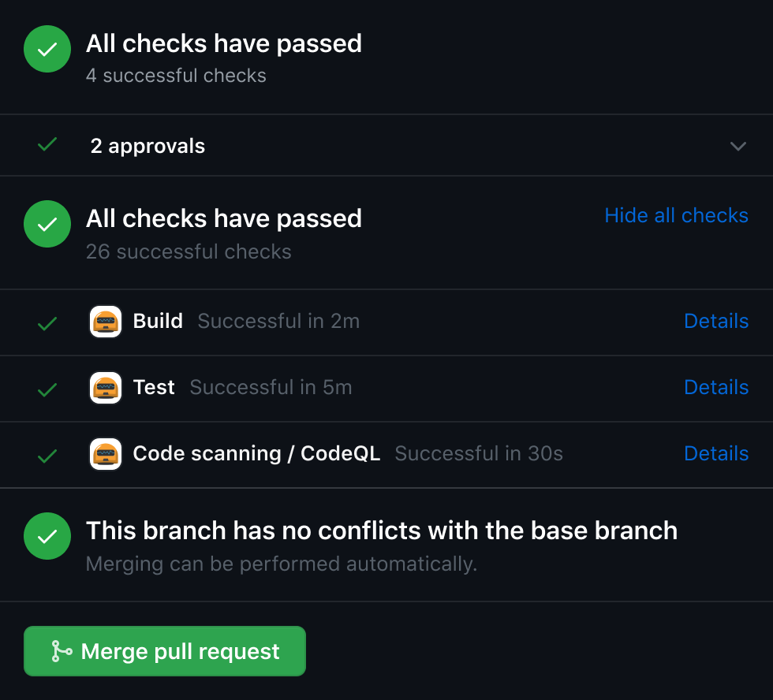The width and height of the screenshot is (773, 700).
Task: Click the small checkmark next to 2 approvals
Action: click(x=47, y=145)
